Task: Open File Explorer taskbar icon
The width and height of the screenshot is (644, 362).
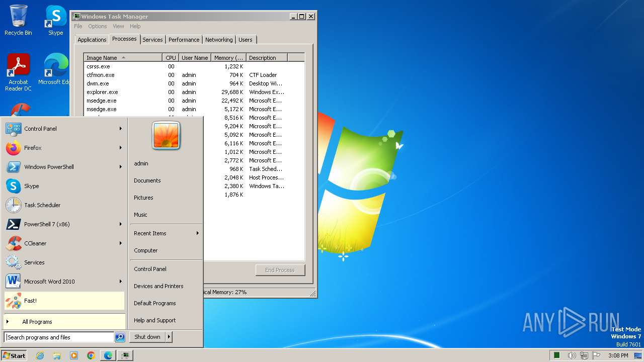Action: coord(57,355)
